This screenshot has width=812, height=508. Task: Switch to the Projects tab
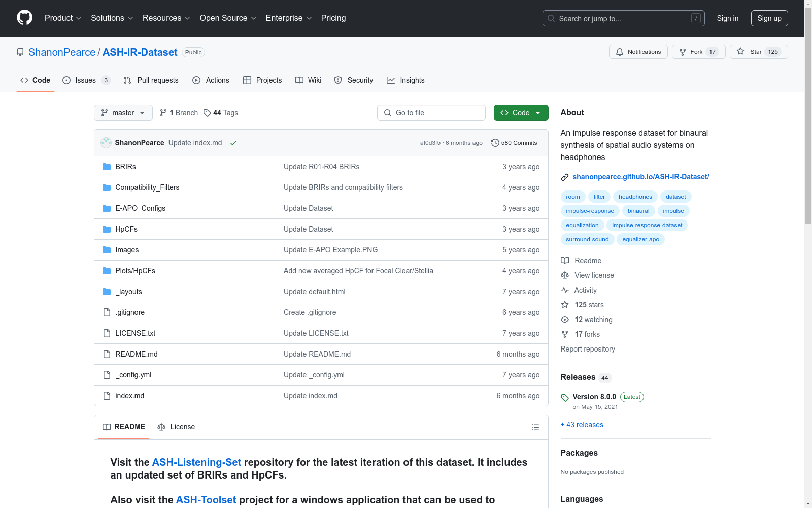click(262, 80)
